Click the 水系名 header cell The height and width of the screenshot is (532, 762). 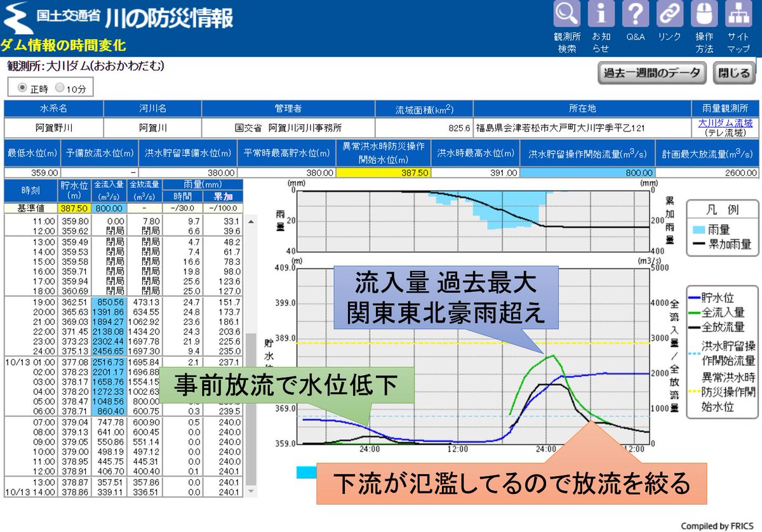pos(54,109)
